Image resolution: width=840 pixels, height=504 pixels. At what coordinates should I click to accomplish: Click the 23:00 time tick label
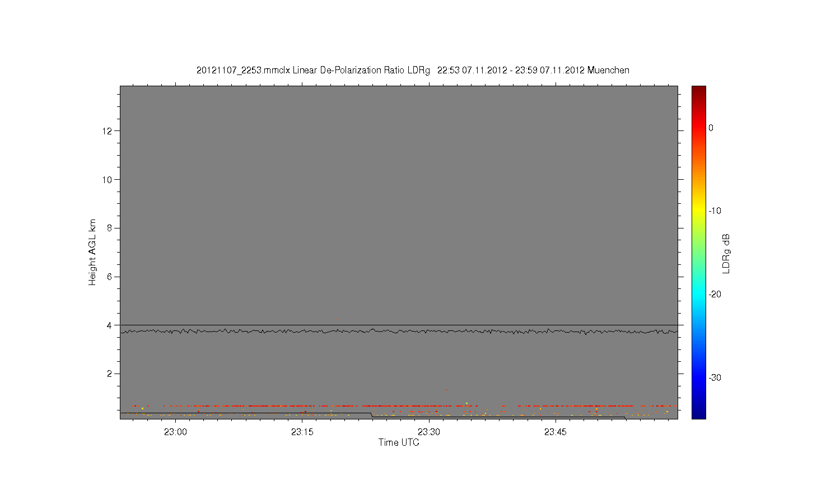click(x=175, y=432)
